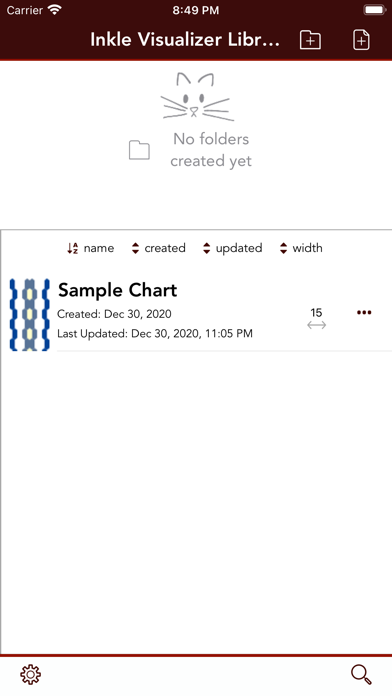Sort charts by updated date

point(232,248)
